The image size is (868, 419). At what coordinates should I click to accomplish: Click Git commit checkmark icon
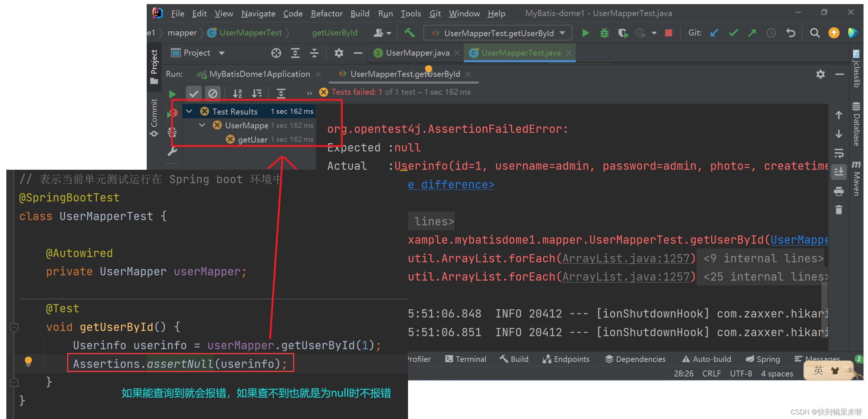(733, 33)
